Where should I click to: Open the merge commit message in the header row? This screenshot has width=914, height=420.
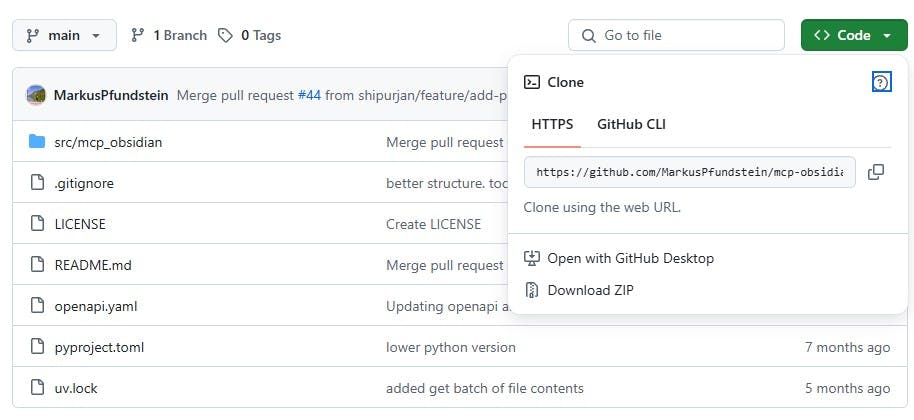[342, 95]
